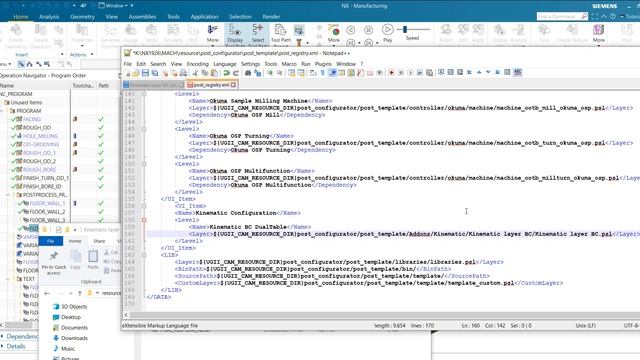Viewport: 640px width, 360px height.
Task: Click Notepad++ Record macro red dot icon
Action: click(391, 73)
